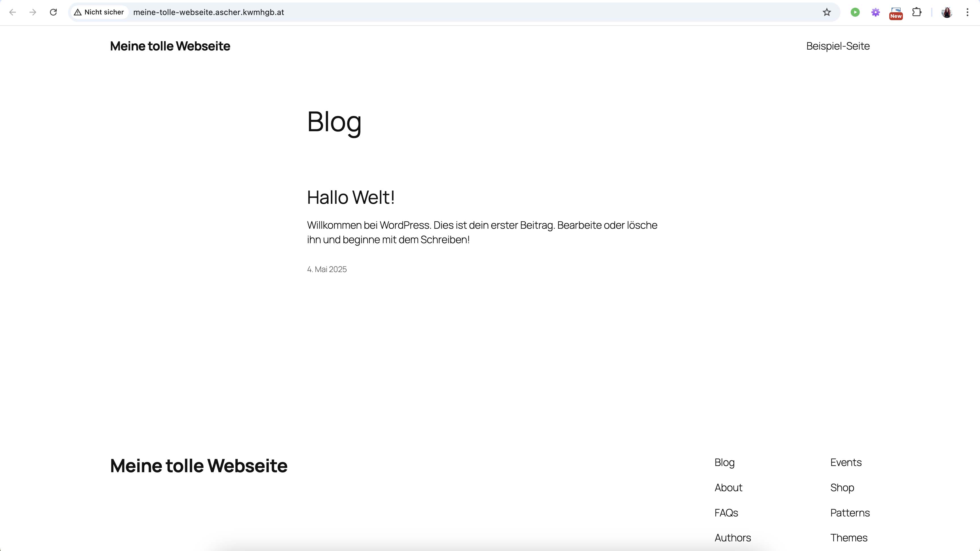Go to the footer About link

point(728,488)
